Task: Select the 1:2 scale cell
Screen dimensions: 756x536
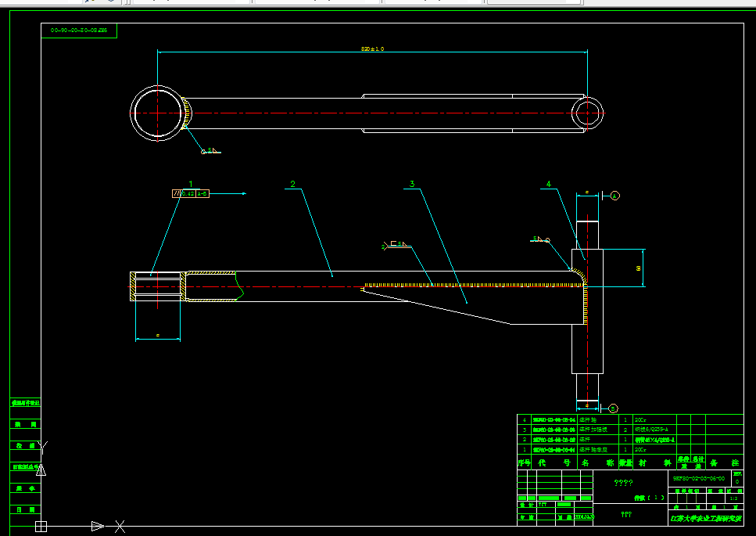Action: coord(733,498)
